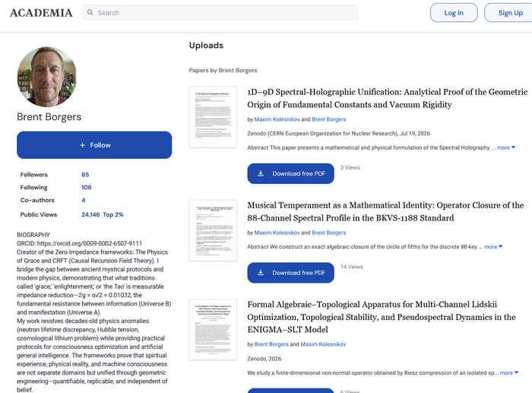Open the Musical Temperament paper title
Viewport: 532px width, 393px height.
pyautogui.click(x=385, y=211)
